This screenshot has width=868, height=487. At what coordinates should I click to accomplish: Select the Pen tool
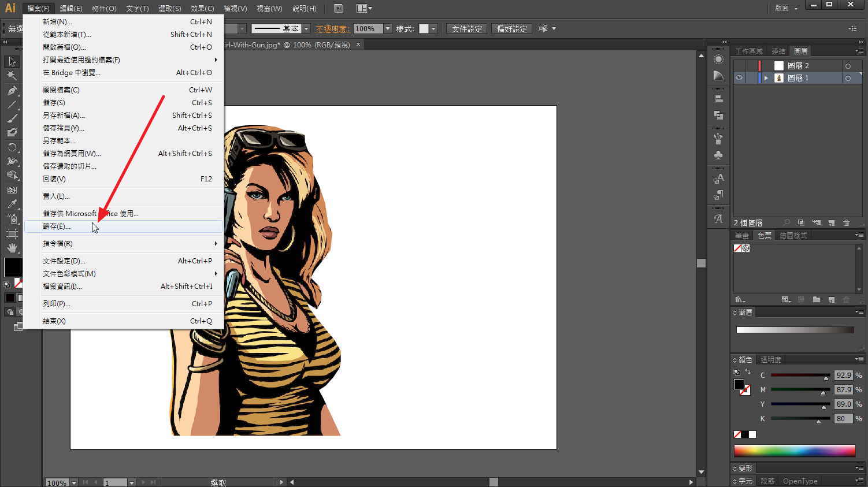[x=12, y=91]
